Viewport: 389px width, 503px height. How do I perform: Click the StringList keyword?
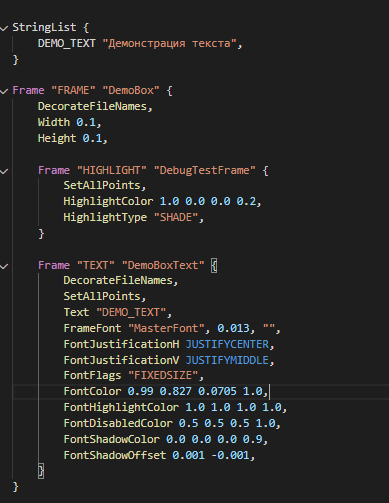click(44, 27)
